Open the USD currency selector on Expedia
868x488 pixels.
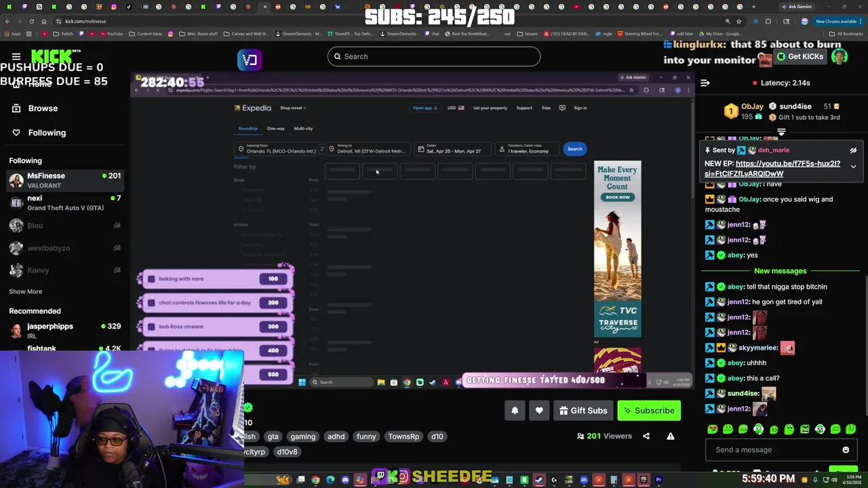(456, 108)
